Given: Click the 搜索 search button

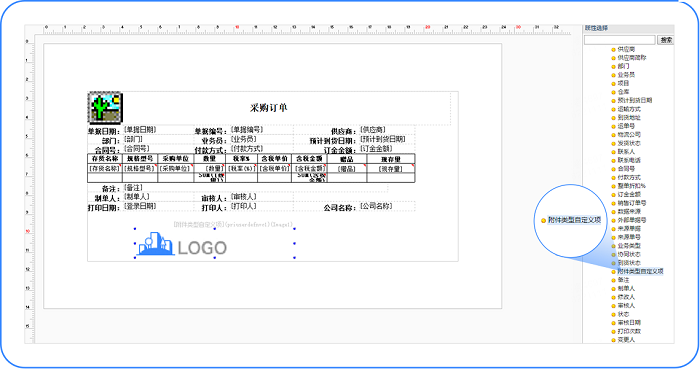Looking at the screenshot, I should coord(666,40).
